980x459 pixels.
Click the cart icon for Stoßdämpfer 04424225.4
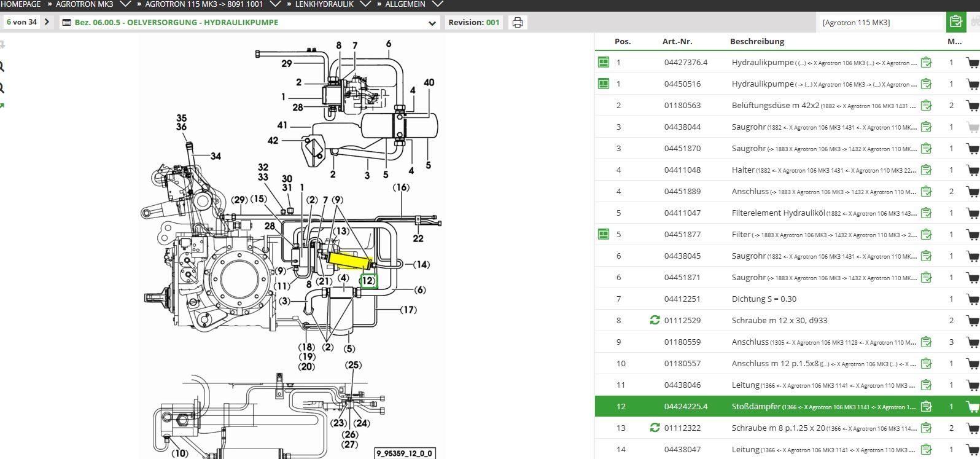(972, 407)
